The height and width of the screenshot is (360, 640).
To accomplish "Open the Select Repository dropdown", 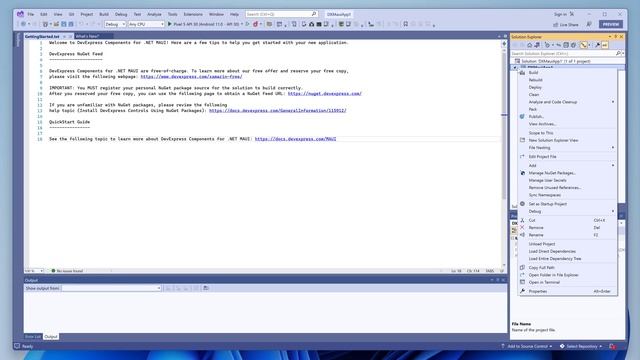I will click(581, 346).
